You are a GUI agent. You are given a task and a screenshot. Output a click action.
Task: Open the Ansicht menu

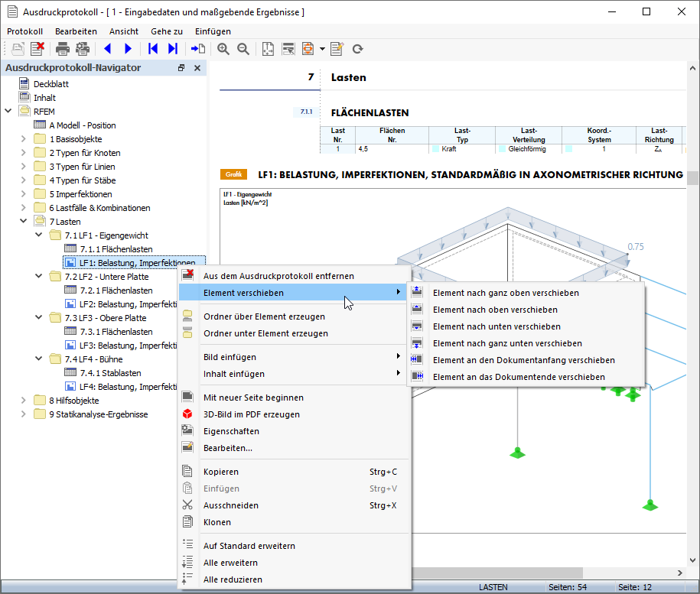coord(124,31)
